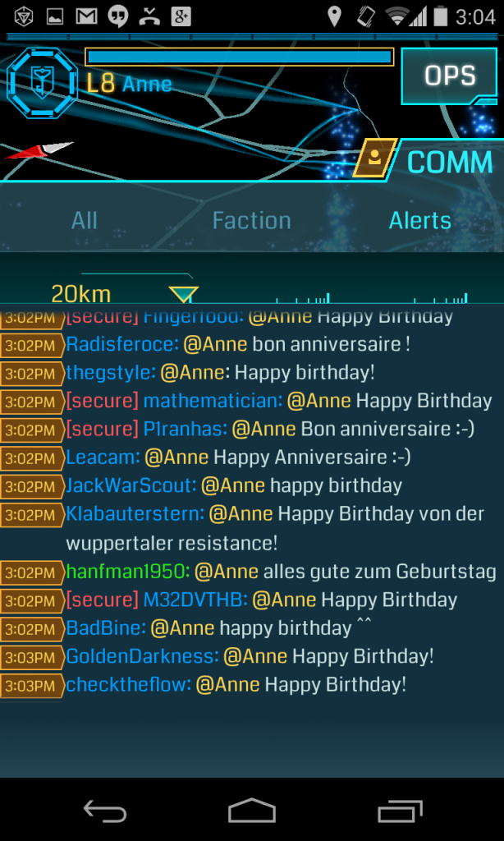Open the recent apps button
Viewport: 504px width, 841px height.
click(400, 811)
